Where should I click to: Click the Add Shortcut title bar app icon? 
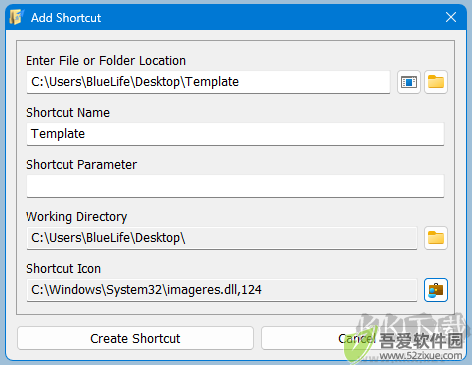tap(16, 17)
